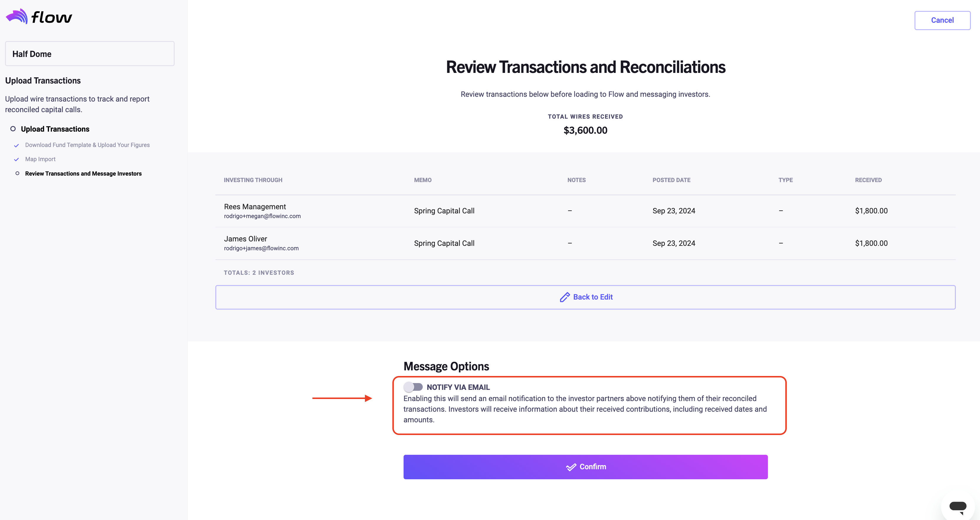Open Upload Transactions step in sidebar
This screenshot has height=520, width=980.
click(55, 129)
